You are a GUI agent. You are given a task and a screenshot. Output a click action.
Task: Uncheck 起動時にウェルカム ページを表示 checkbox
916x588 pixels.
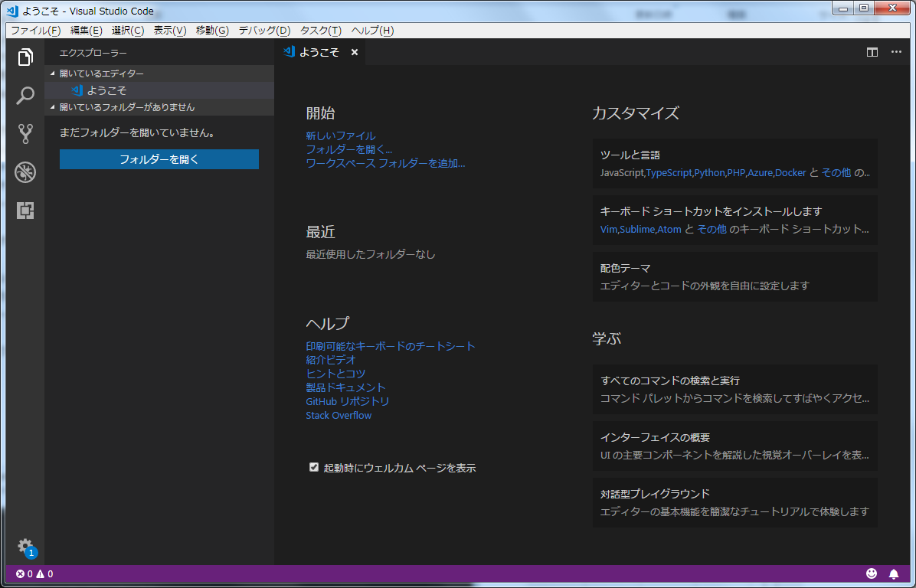point(313,467)
